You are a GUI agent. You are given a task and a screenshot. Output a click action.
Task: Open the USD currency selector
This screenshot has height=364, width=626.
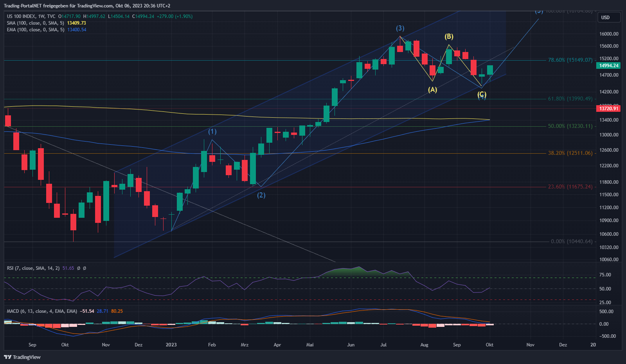tap(608, 17)
